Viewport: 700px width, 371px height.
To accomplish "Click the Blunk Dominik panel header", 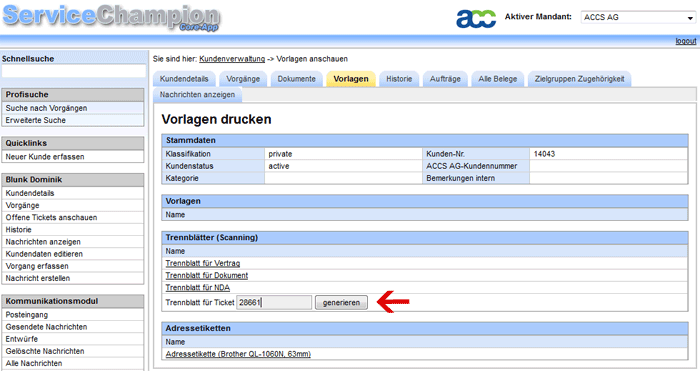I will 73,179.
